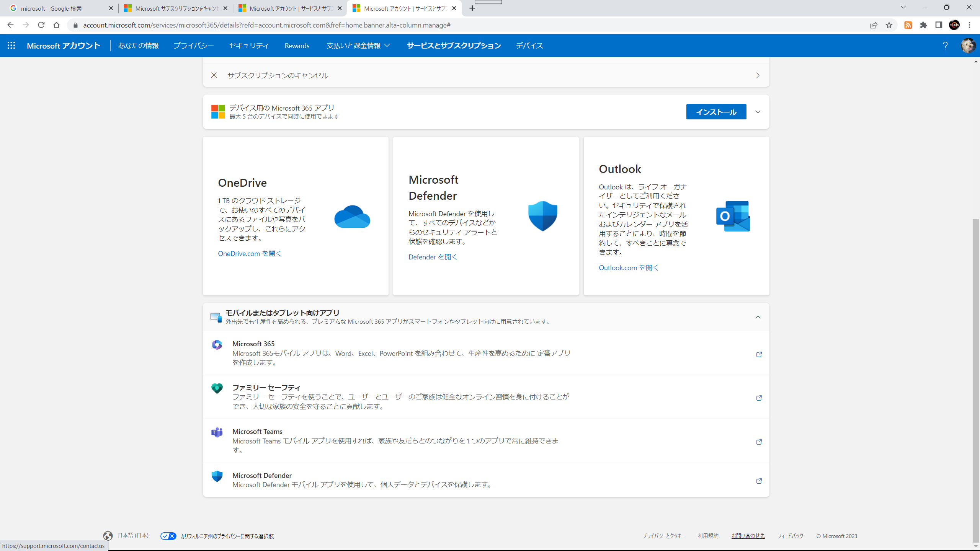Image resolution: width=980 pixels, height=551 pixels.
Task: Go to the セキュリティ page
Action: pyautogui.click(x=249, y=46)
